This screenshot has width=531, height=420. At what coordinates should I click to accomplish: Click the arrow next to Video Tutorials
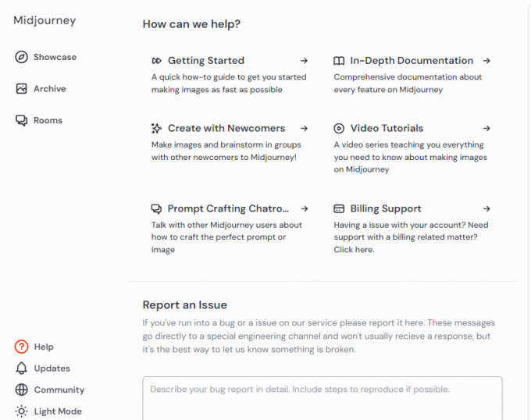pos(486,129)
